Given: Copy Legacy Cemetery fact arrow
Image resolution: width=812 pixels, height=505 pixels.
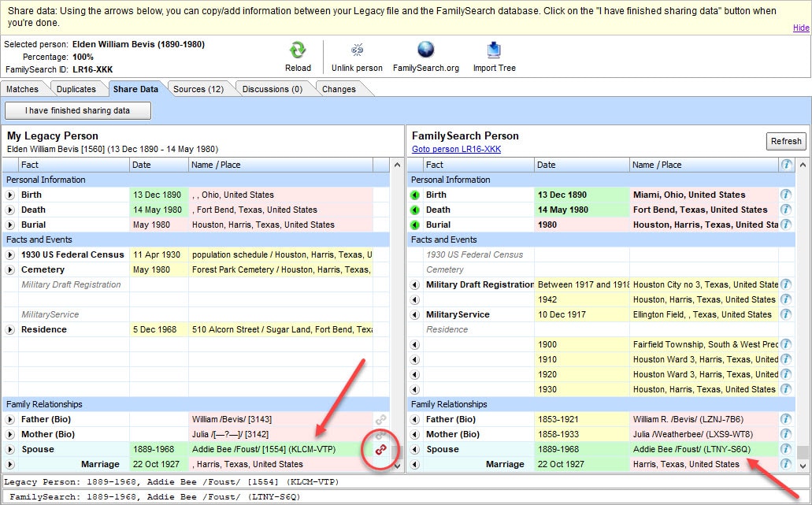Looking at the screenshot, I should pyautogui.click(x=9, y=270).
